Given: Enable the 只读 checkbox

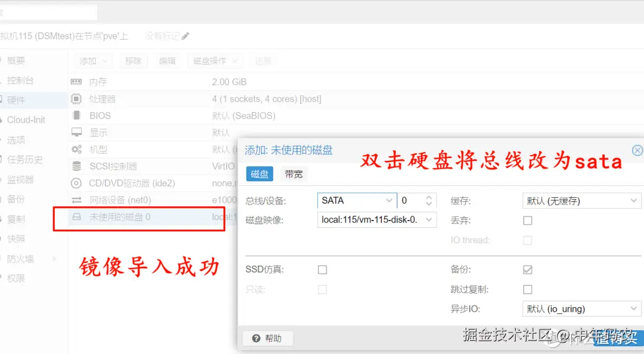Looking at the screenshot, I should point(323,289).
